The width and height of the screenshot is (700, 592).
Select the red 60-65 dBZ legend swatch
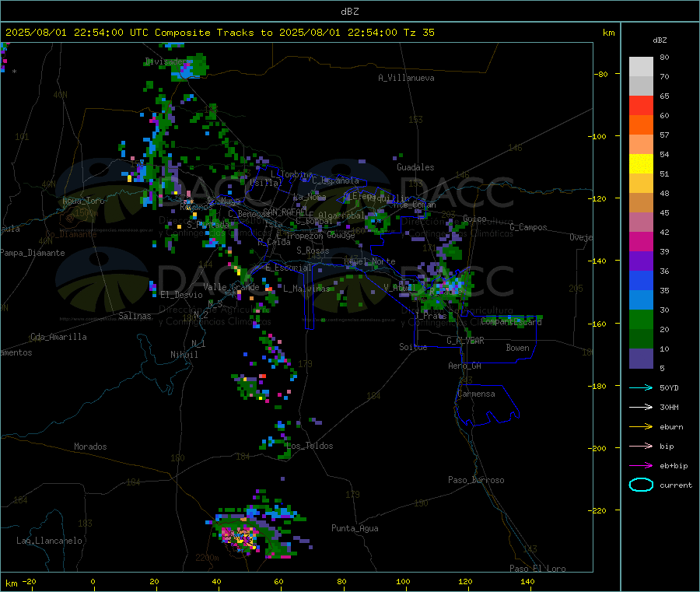[641, 105]
